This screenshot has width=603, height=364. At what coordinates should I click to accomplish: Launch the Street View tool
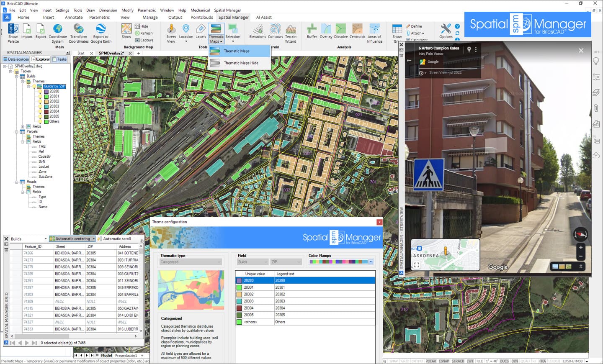click(171, 33)
